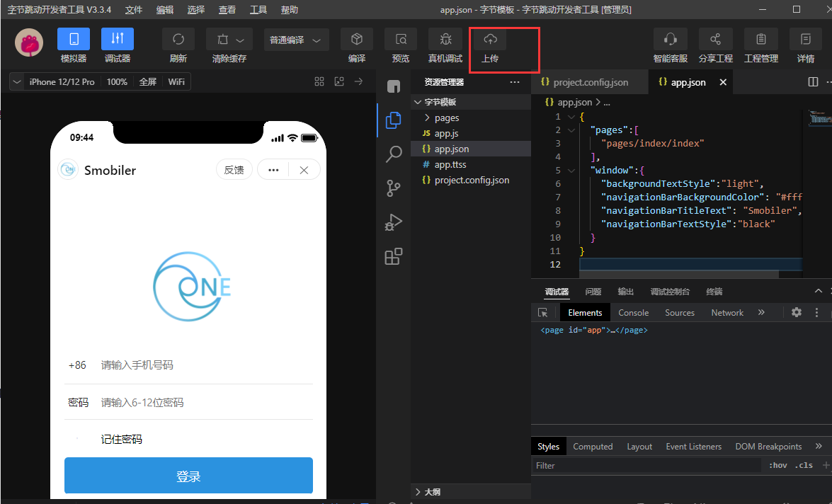The image size is (832, 504).
Task: Open the Sources devtools tab
Action: pyautogui.click(x=679, y=312)
